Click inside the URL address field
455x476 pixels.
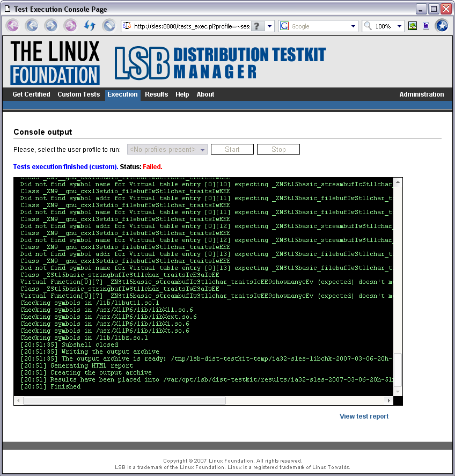(192, 26)
